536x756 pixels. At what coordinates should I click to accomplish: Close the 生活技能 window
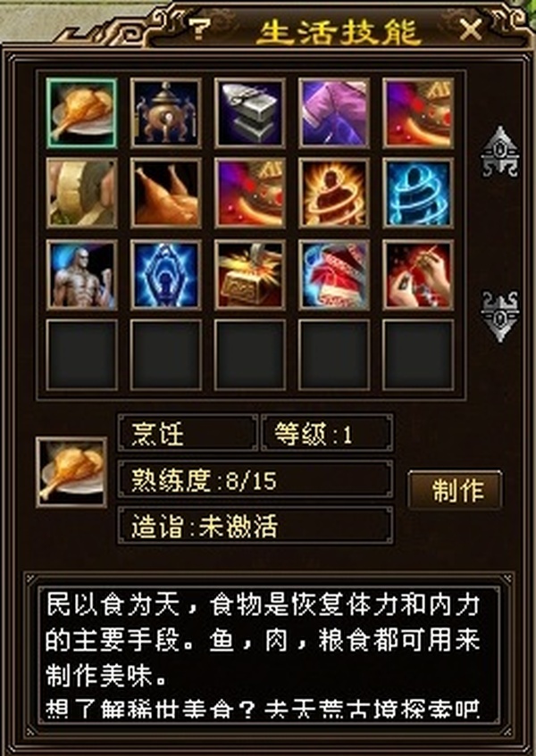coord(471,31)
